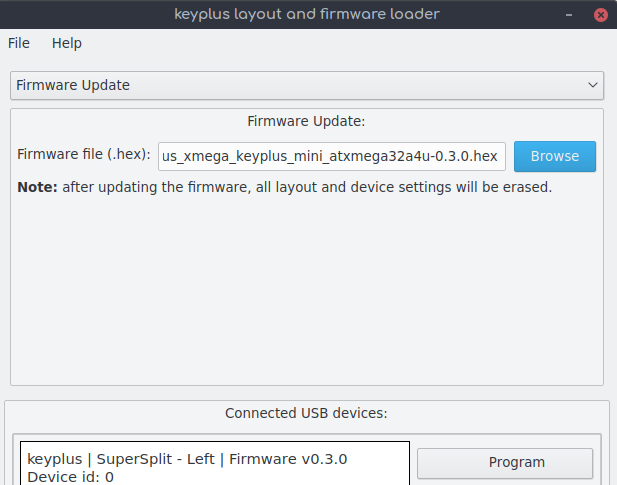Screen dimensions: 617x485
Task: Focus the firmware .hex file path field
Action: pos(332,157)
